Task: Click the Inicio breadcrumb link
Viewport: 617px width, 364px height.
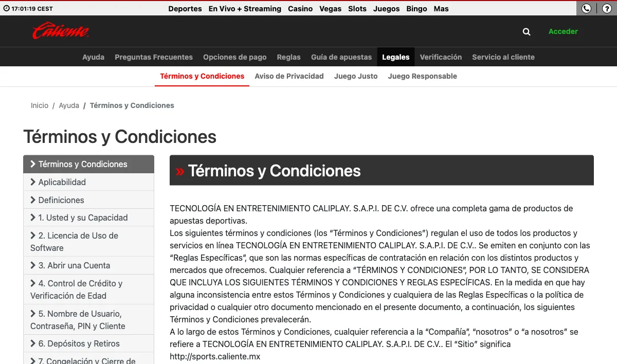Action: tap(40, 105)
